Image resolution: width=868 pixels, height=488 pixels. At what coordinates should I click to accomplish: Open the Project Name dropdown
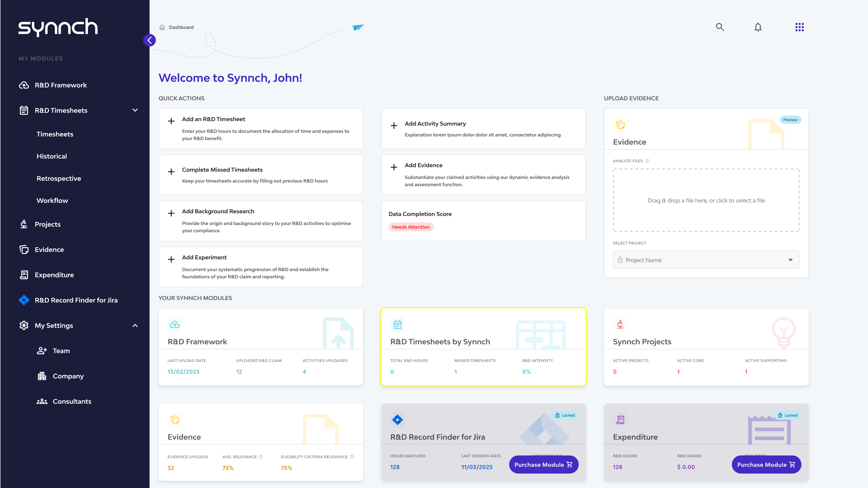coord(706,260)
